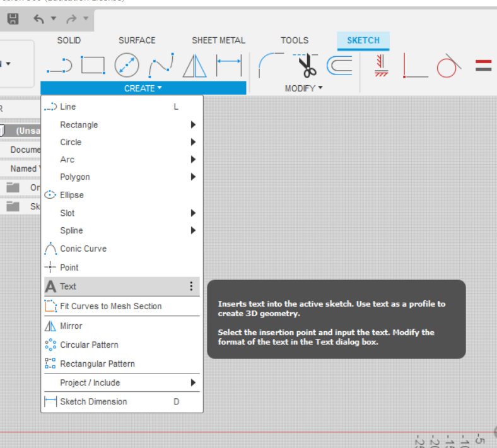Screen dimensions: 497x448
Task: Select the Circle tool in toolbar
Action: coord(127,66)
